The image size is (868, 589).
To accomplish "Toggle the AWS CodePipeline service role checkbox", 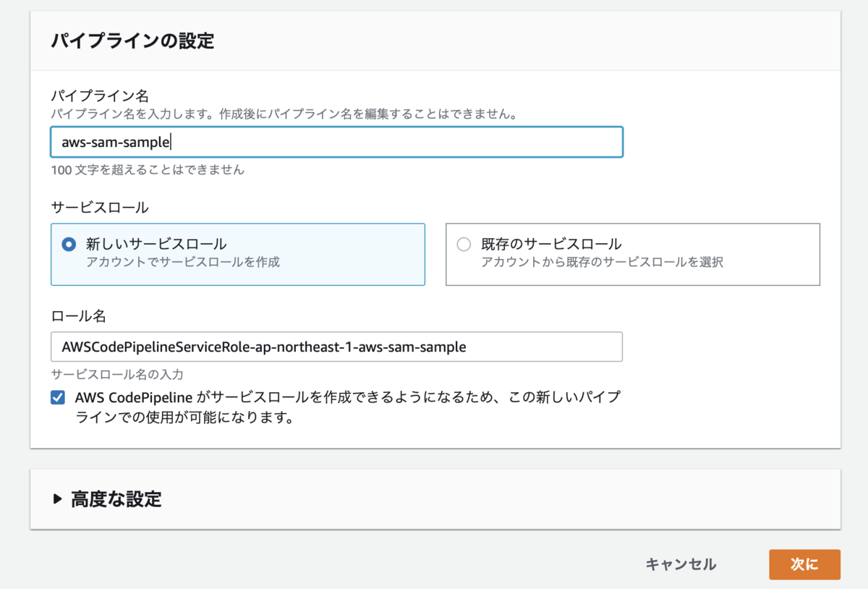I will click(x=58, y=398).
